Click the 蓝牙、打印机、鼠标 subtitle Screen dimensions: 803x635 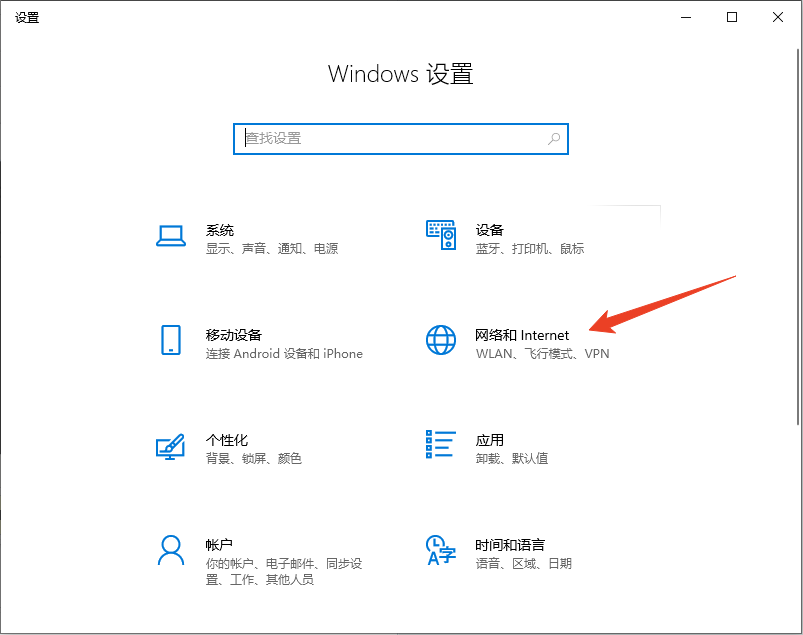point(527,249)
